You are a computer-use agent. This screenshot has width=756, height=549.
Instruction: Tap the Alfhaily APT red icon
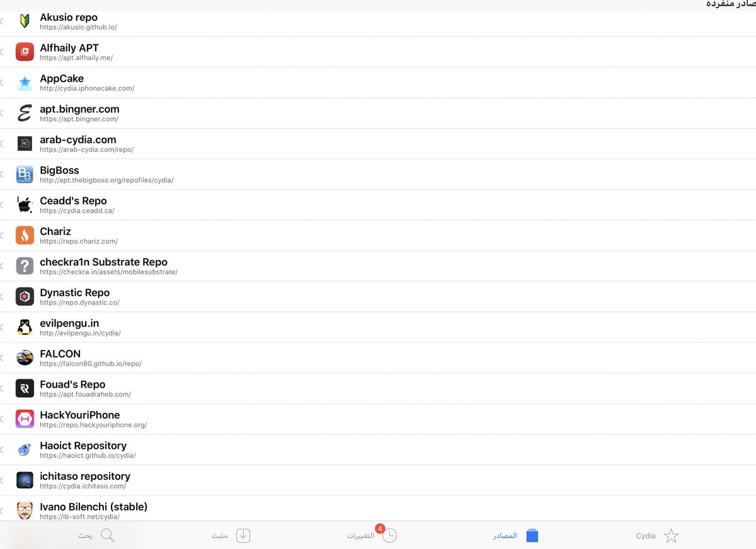pyautogui.click(x=25, y=52)
